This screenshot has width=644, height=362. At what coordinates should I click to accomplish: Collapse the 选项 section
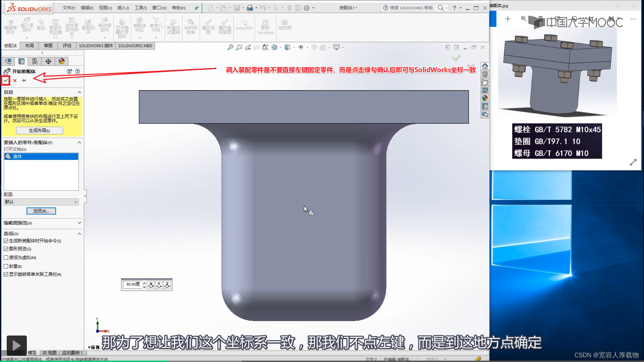pyautogui.click(x=79, y=234)
